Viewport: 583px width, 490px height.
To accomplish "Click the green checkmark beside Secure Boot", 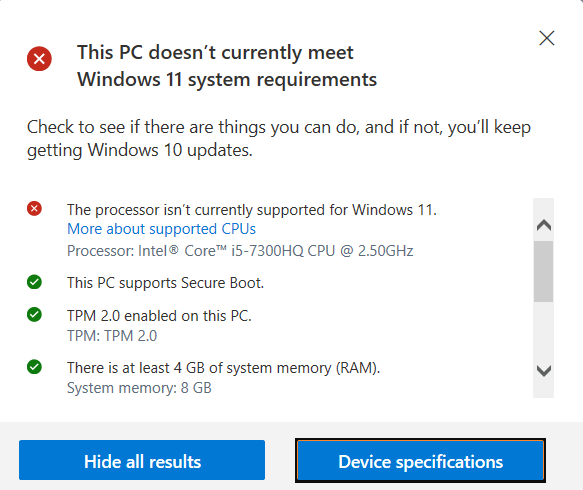I will [34, 282].
